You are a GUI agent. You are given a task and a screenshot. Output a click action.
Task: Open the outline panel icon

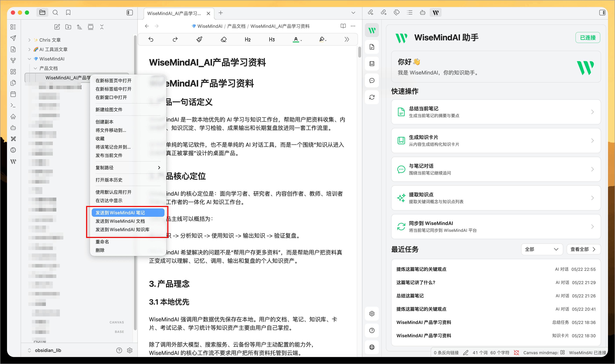[410, 13]
